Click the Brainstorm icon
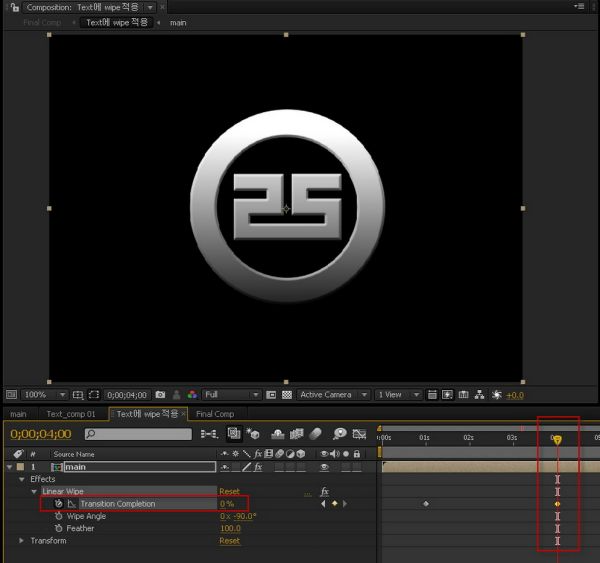 tap(339, 434)
